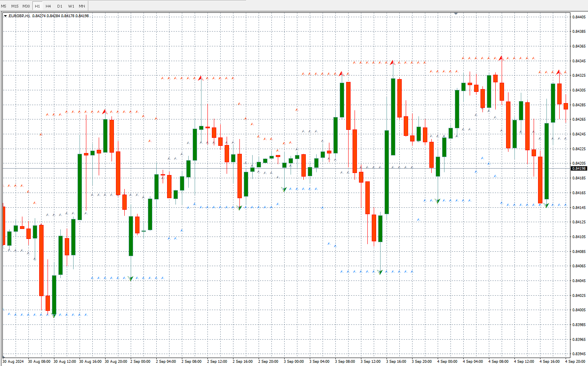Click the 0.84405 price scale label
Image resolution: width=588 pixels, height=366 pixels.
(579, 17)
